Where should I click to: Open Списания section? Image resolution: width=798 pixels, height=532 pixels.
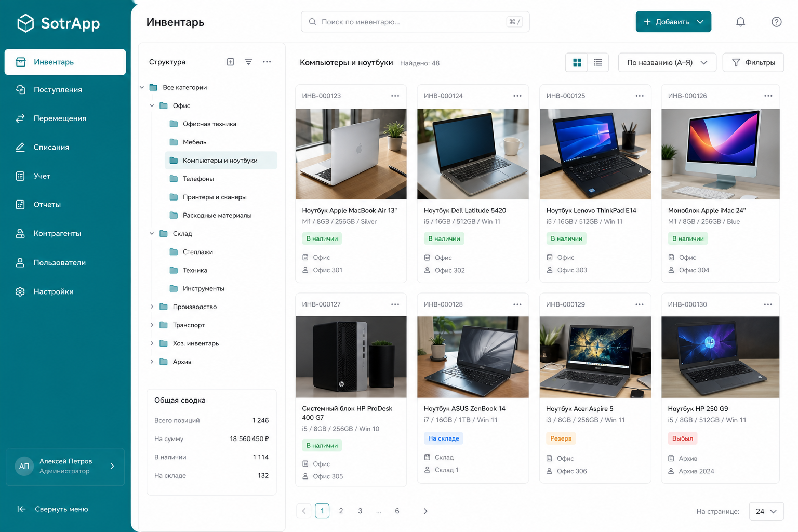65,147
